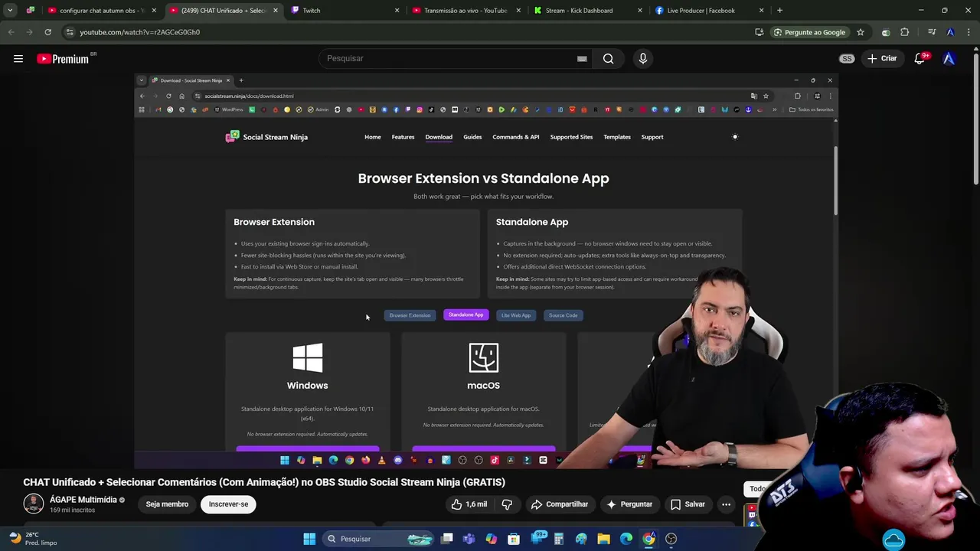This screenshot has height=551, width=980.
Task: Open Chrome extensions puzzle icon
Action: coord(905,32)
